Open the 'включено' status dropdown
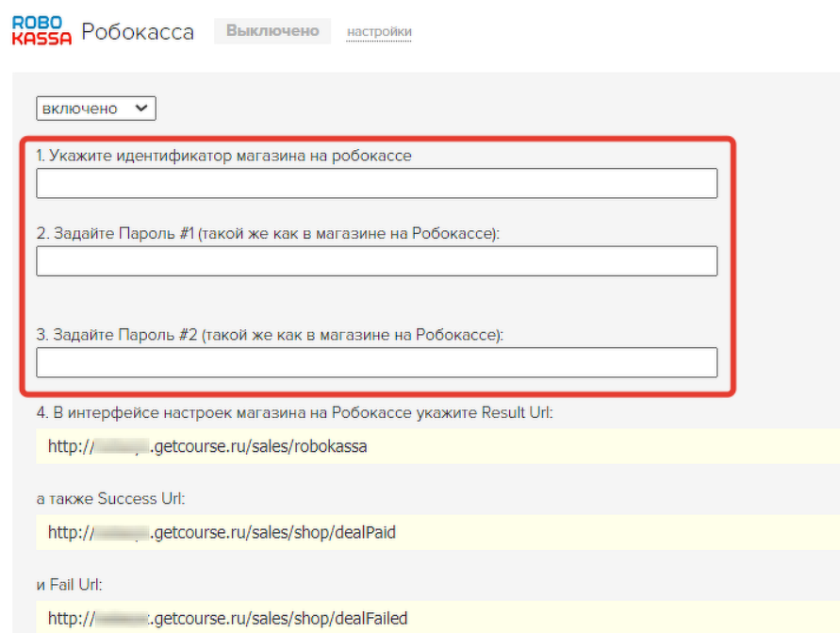Viewport: 840px width, 633px height. 96,108
